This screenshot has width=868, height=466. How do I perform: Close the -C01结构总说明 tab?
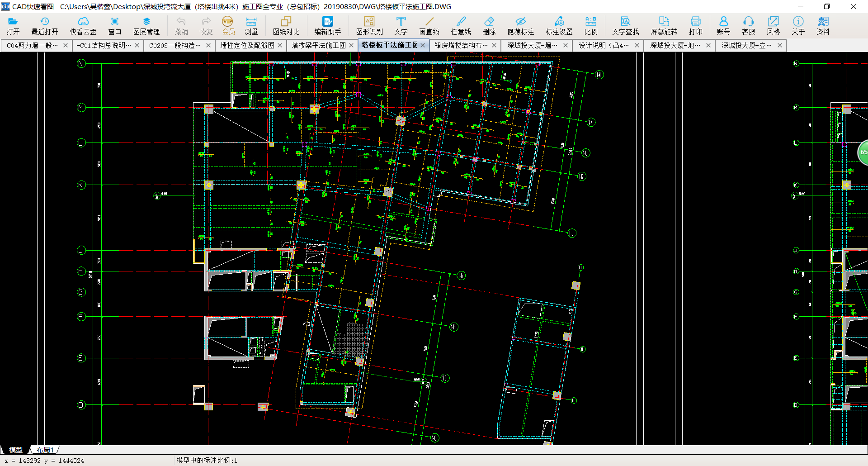tap(137, 45)
